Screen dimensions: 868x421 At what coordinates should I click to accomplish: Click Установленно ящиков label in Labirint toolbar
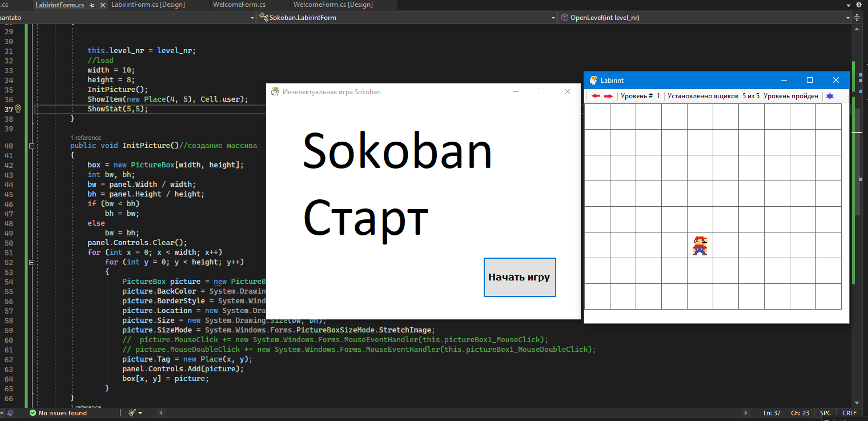click(x=703, y=96)
